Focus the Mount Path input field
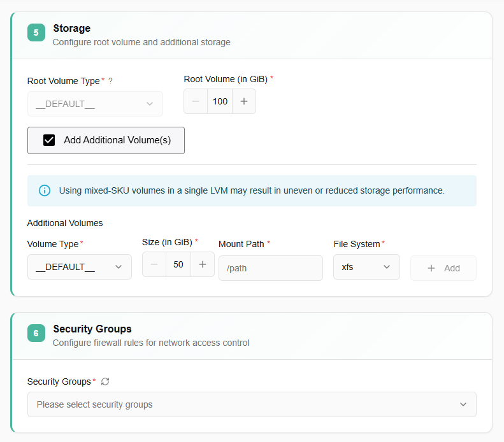The image size is (504, 442). (270, 268)
